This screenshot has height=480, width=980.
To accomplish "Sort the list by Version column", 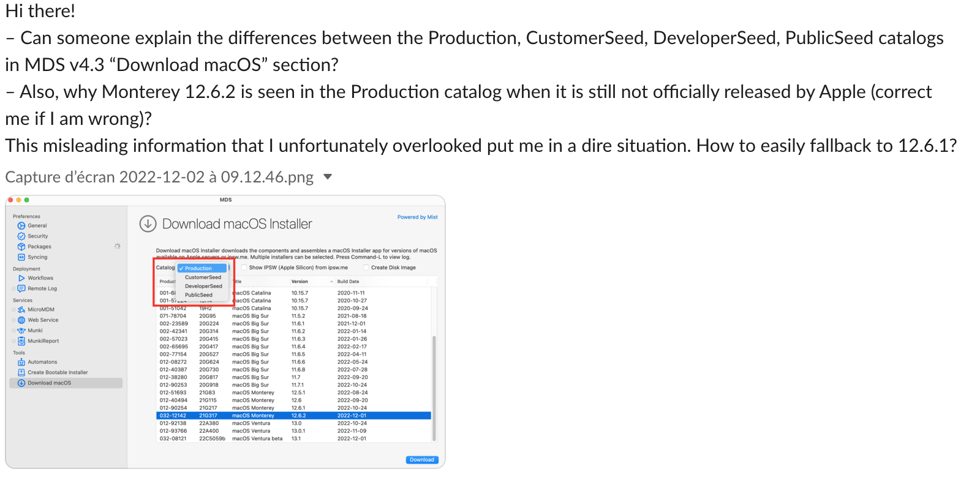I will (301, 281).
